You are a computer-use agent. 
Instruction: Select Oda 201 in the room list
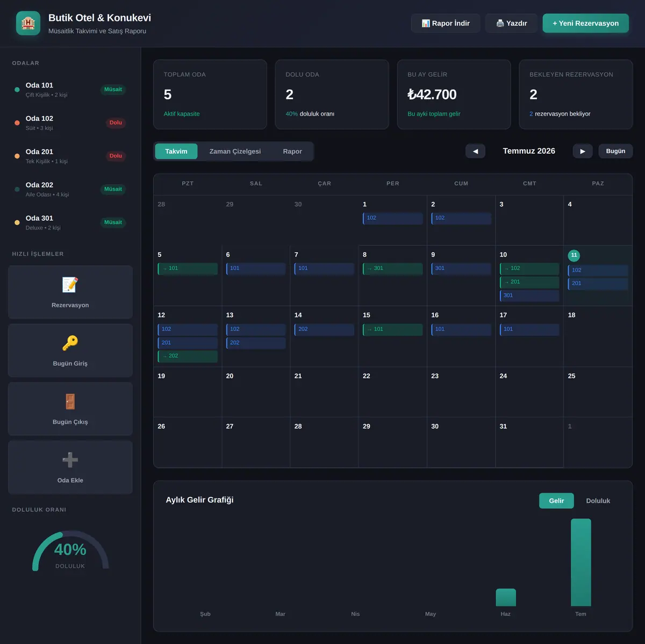[x=70, y=156]
